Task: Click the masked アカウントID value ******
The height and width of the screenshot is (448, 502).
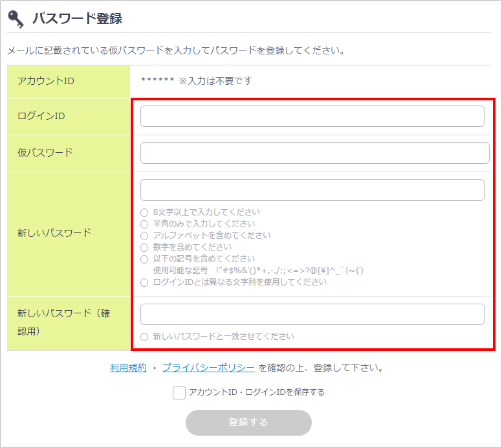Action: [157, 81]
